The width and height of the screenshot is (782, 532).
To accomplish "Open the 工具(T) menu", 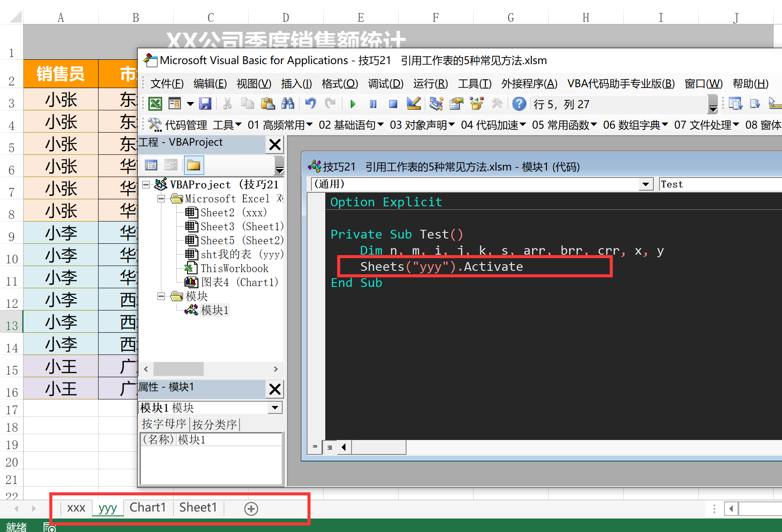I will coord(475,83).
